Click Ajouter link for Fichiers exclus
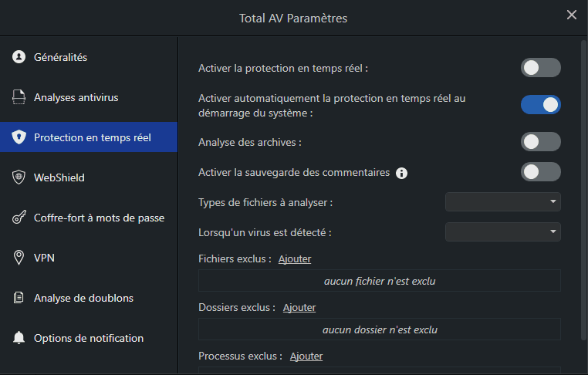 [x=295, y=259]
